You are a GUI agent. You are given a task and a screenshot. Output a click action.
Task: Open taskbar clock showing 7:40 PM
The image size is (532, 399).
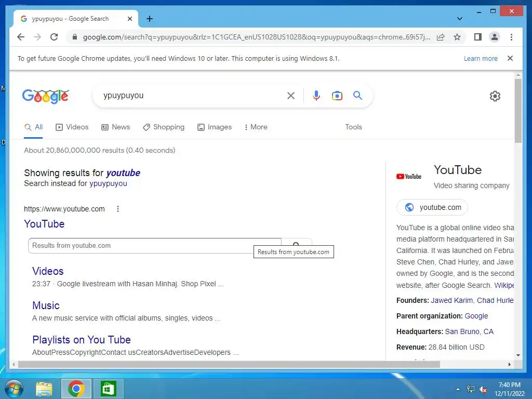click(509, 389)
